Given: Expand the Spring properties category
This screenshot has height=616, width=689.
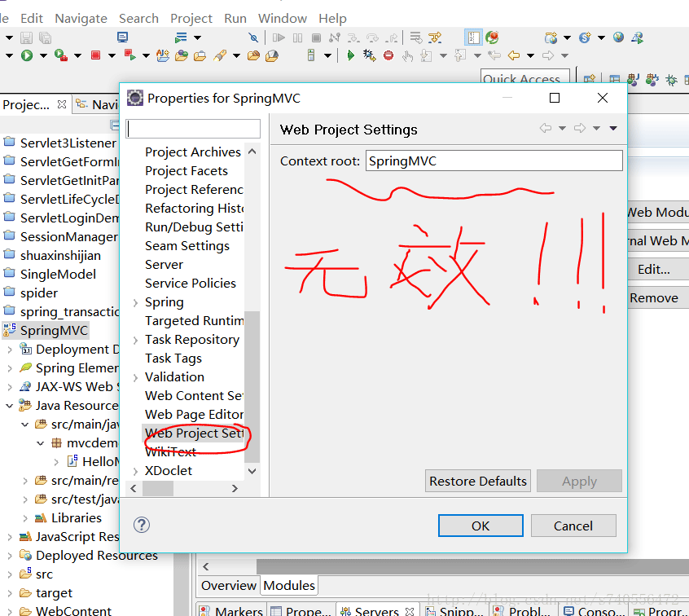Looking at the screenshot, I should (135, 302).
